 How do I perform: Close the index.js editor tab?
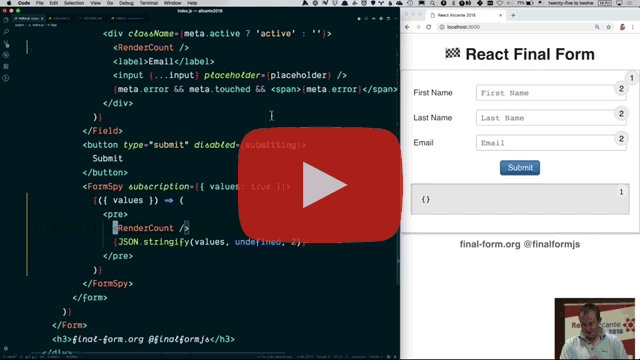point(42,18)
